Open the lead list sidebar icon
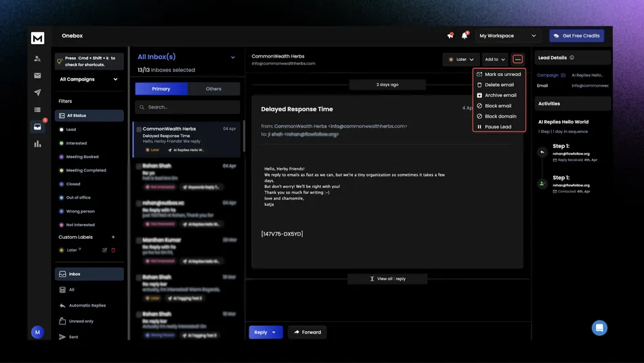The image size is (644, 363). click(37, 110)
